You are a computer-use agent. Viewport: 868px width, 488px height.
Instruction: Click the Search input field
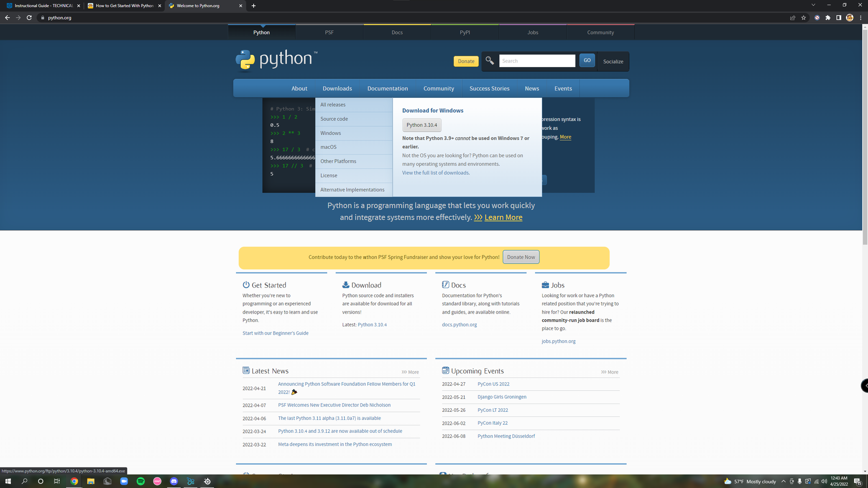537,61
